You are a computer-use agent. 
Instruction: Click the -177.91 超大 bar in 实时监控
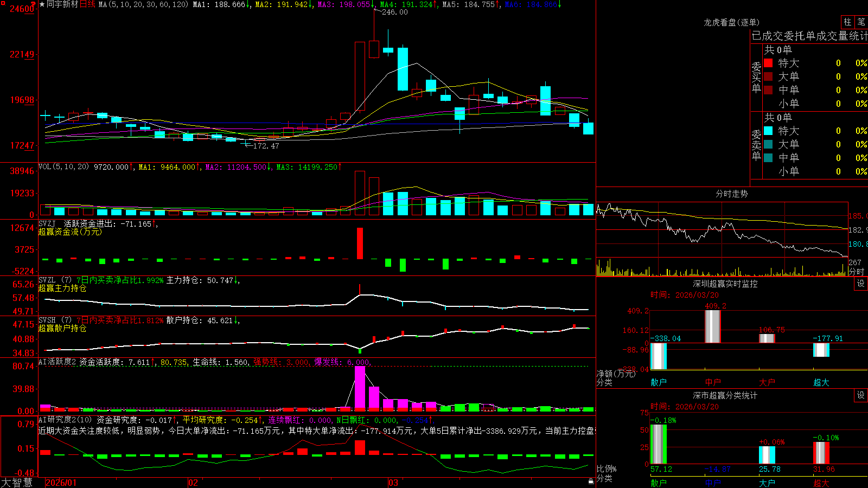click(821, 350)
